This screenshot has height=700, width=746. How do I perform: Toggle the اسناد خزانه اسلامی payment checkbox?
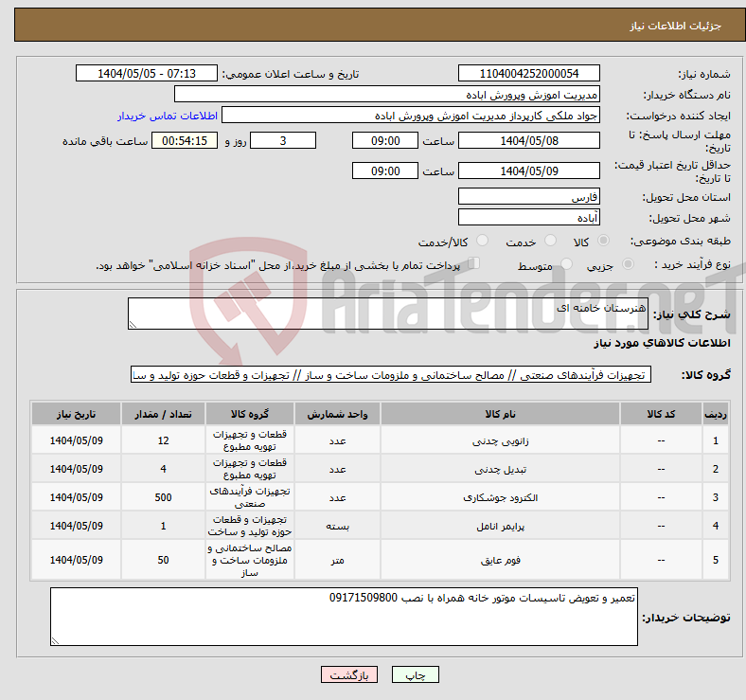coord(474,263)
